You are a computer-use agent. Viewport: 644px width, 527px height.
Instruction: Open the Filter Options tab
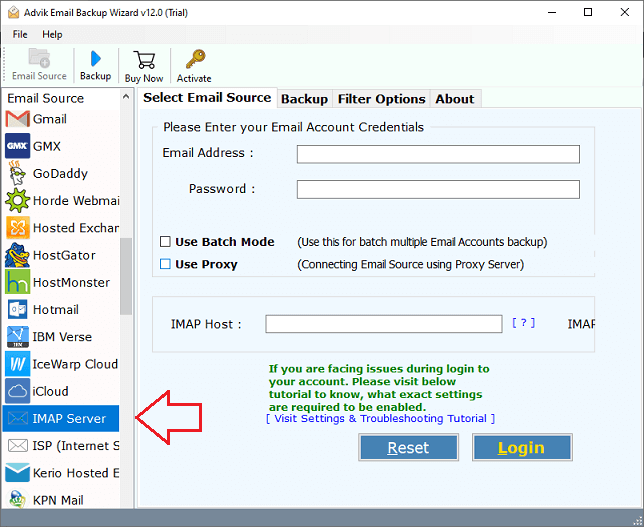[381, 99]
